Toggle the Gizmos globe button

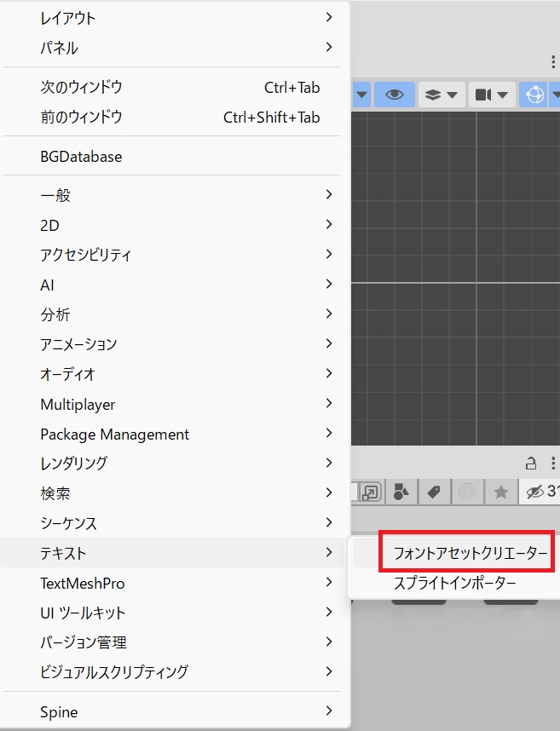(x=534, y=95)
